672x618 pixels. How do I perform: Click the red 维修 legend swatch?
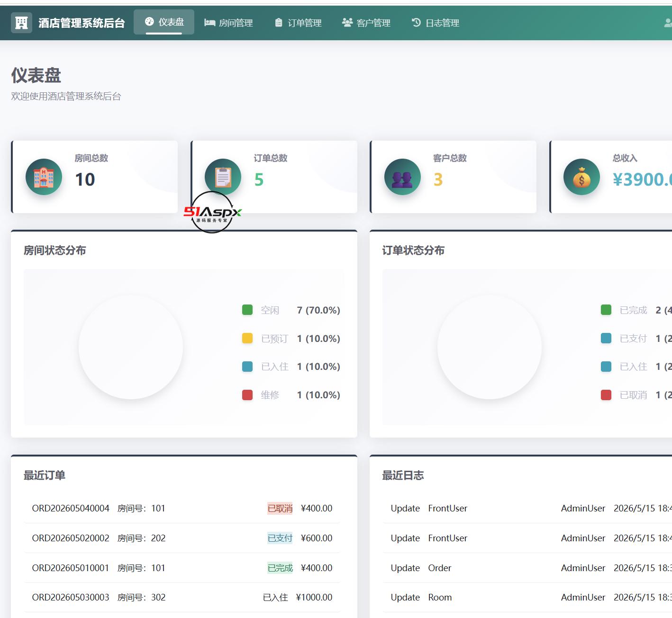click(x=247, y=395)
